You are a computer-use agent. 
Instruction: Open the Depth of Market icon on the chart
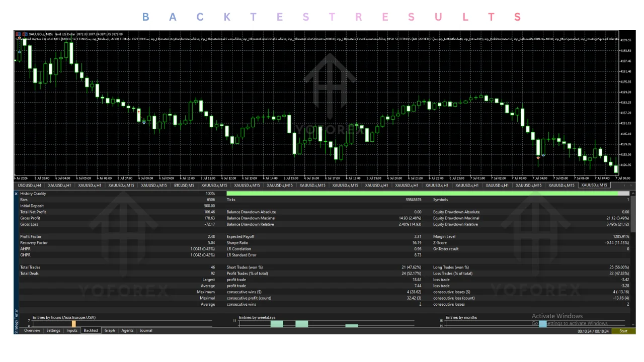pyautogui.click(x=25, y=34)
